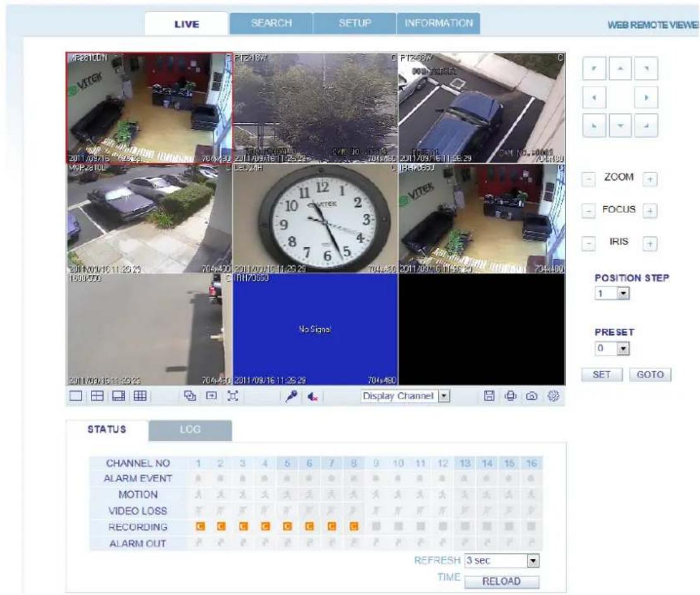The image size is (700, 595).
Task: Move PTZ camera down-left arrow
Action: tap(594, 126)
